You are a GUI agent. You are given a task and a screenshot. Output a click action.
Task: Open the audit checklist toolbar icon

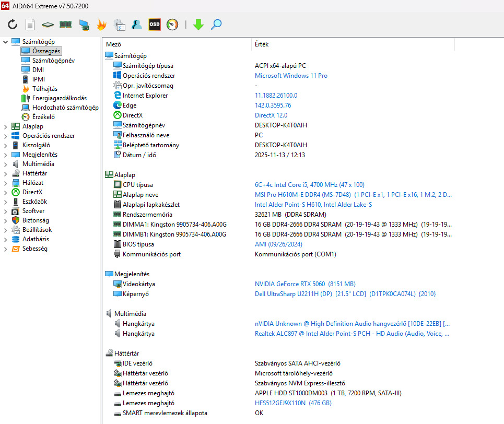tap(119, 25)
